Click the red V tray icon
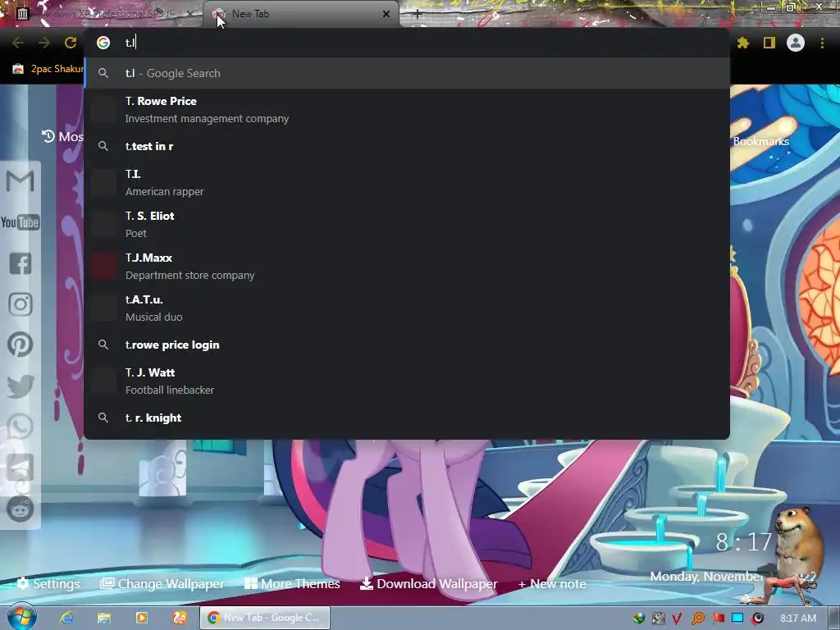 [677, 619]
